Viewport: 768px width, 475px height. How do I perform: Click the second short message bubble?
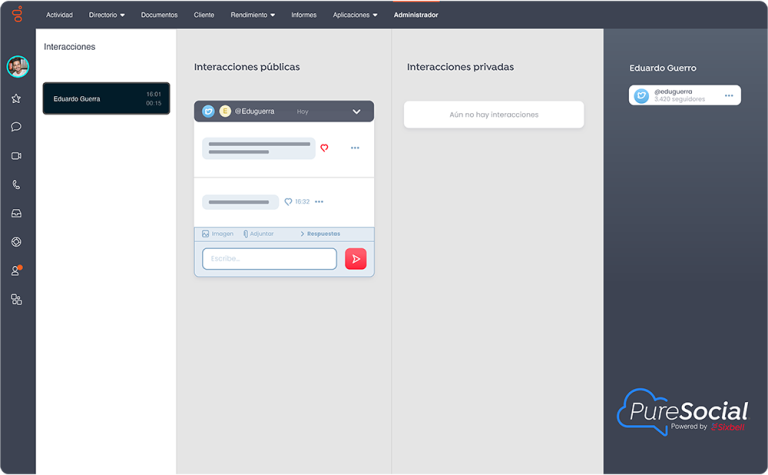240,202
